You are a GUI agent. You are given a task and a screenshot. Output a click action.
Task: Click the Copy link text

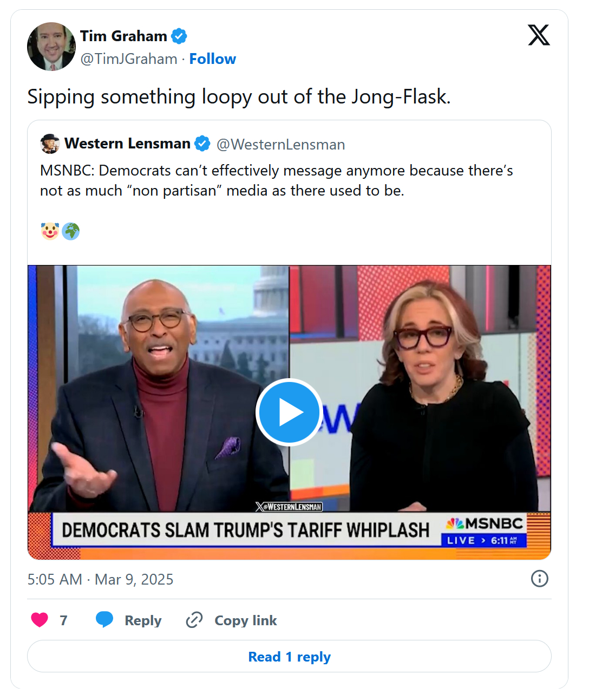[245, 620]
